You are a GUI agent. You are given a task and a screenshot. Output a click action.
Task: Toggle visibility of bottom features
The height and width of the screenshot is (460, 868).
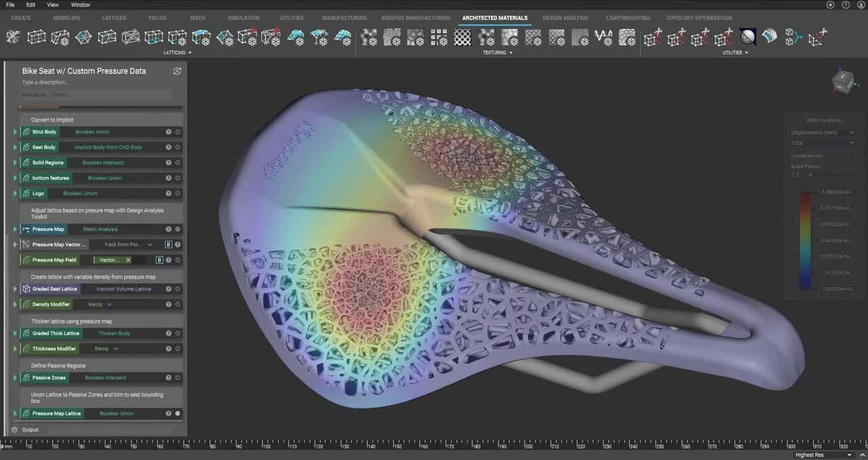(x=178, y=178)
